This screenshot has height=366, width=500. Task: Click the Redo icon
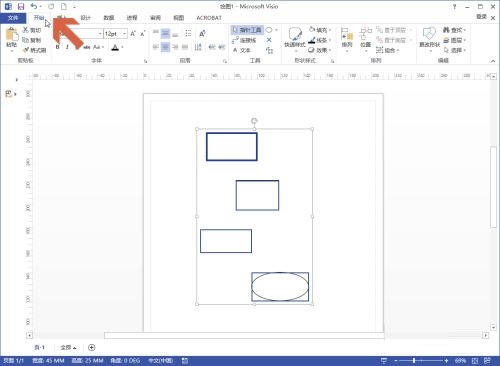(51, 6)
